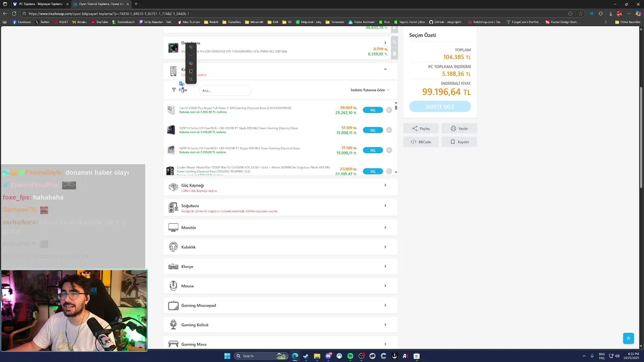This screenshot has height=362, width=644.
Task: Expand the Depolama section arrow
Action: pyautogui.click(x=385, y=43)
